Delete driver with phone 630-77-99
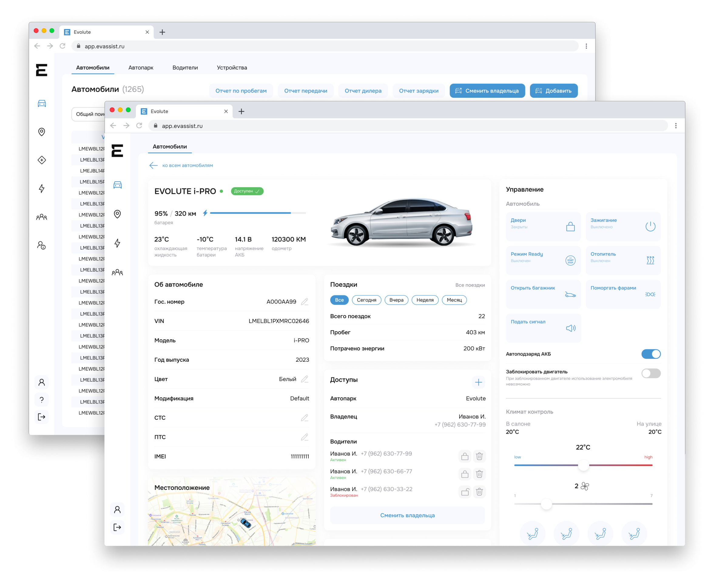 click(x=480, y=457)
